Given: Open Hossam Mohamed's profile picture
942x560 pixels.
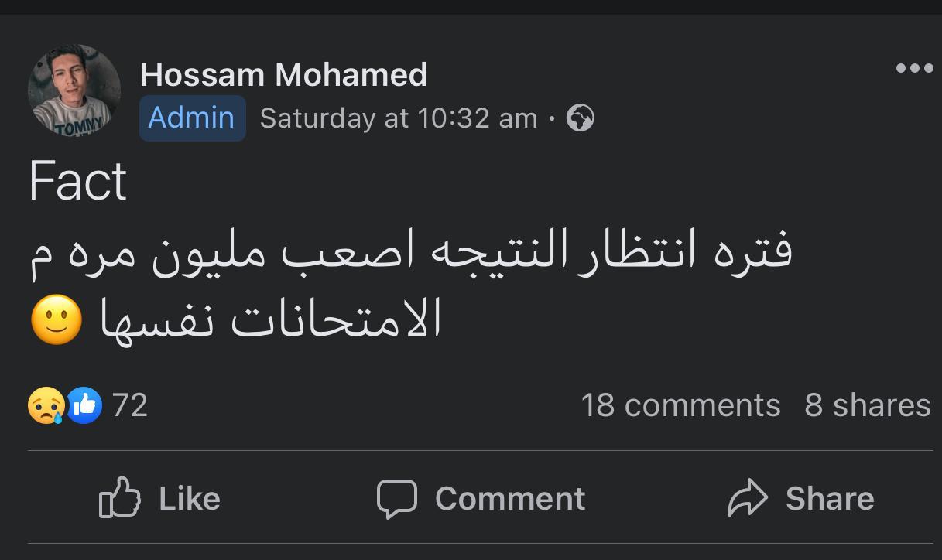Looking at the screenshot, I should (74, 90).
